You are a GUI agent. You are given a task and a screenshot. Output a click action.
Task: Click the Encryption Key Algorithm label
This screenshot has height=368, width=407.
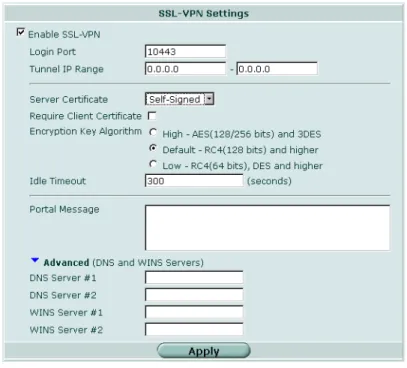tap(86, 131)
